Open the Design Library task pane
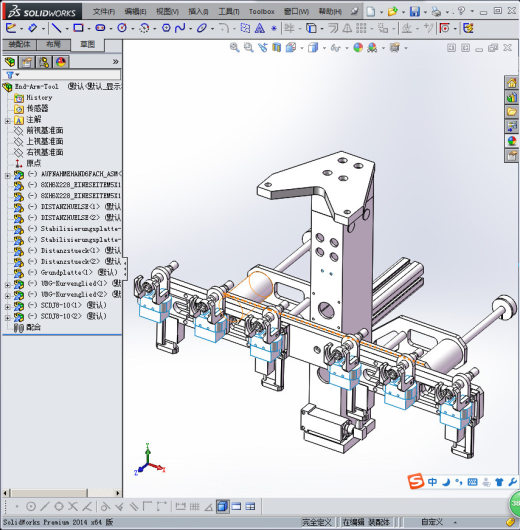This screenshot has height=530, width=520. pyautogui.click(x=512, y=98)
